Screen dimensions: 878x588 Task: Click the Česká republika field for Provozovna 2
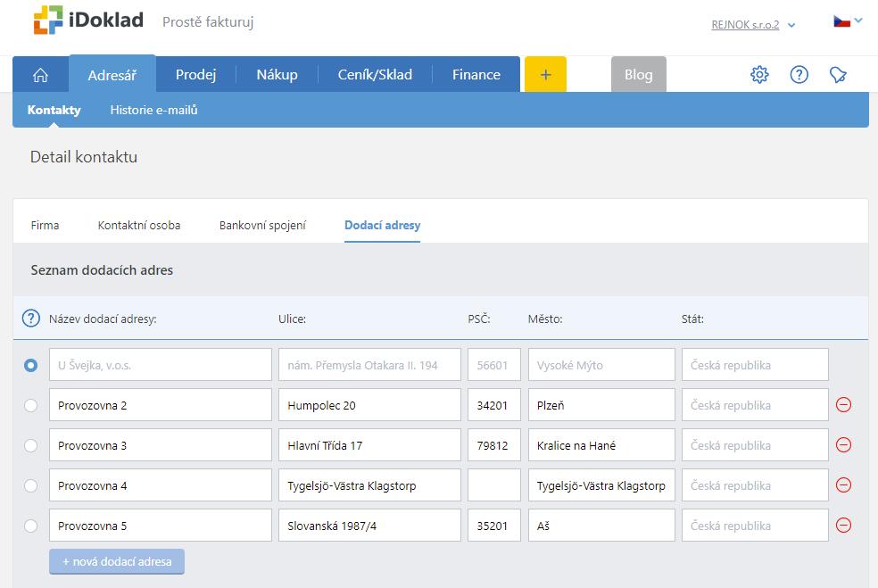pyautogui.click(x=755, y=405)
